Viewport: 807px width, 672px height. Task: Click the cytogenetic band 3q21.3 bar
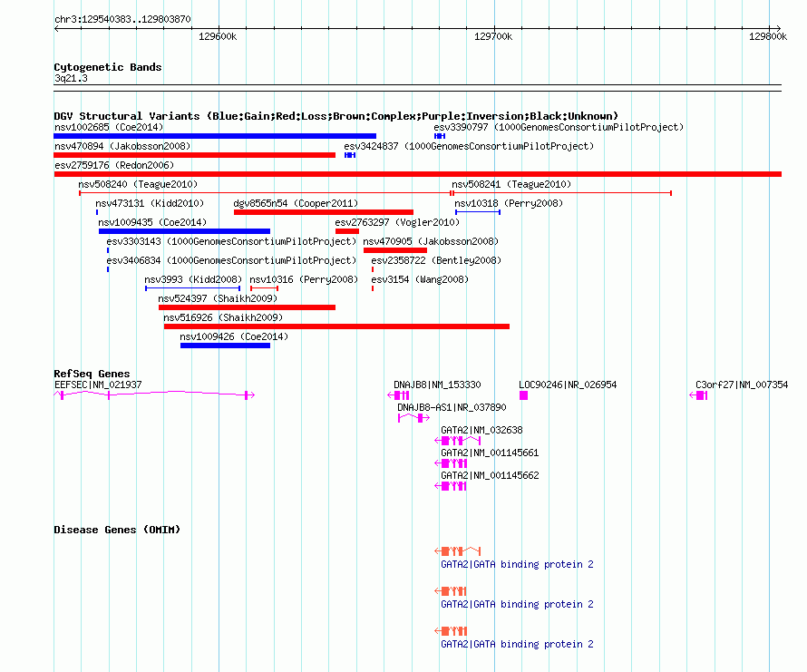coord(417,88)
